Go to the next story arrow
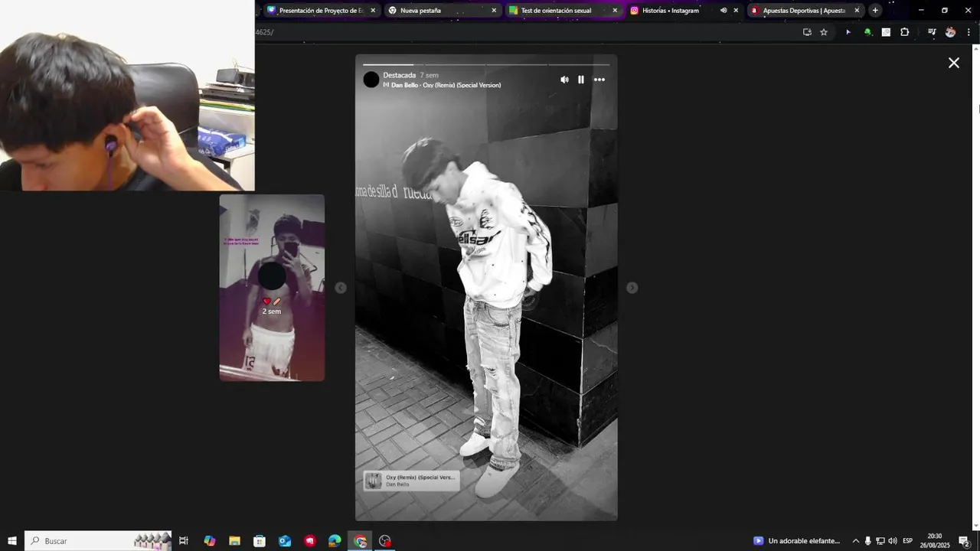The width and height of the screenshot is (980, 551). coord(632,288)
